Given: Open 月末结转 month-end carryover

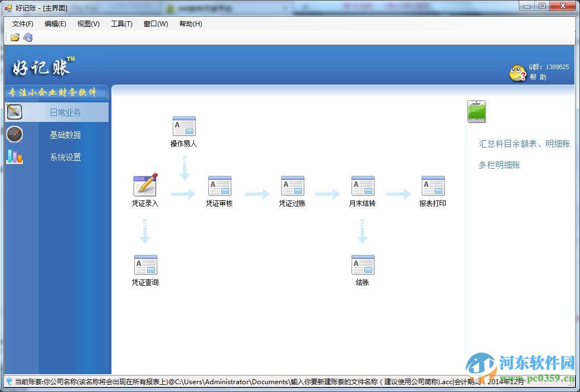Looking at the screenshot, I should 362,187.
